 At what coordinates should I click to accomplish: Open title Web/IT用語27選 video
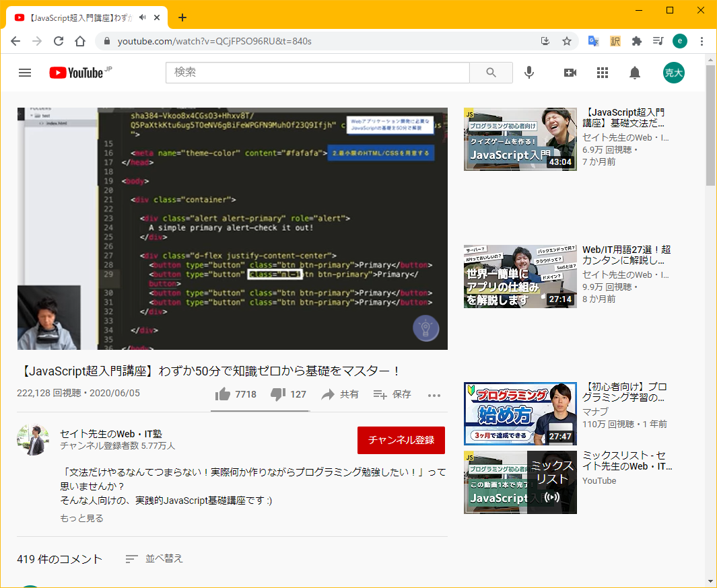pyautogui.click(x=627, y=255)
